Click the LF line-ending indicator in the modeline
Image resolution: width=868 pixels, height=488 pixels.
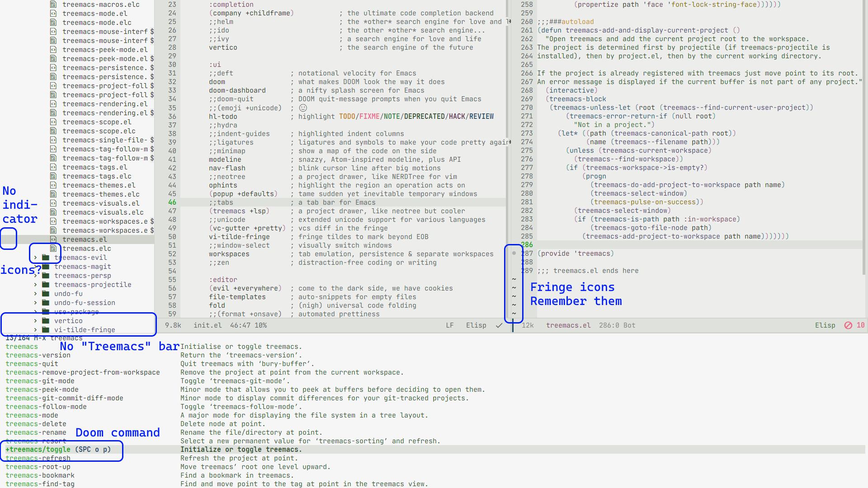[x=450, y=325]
